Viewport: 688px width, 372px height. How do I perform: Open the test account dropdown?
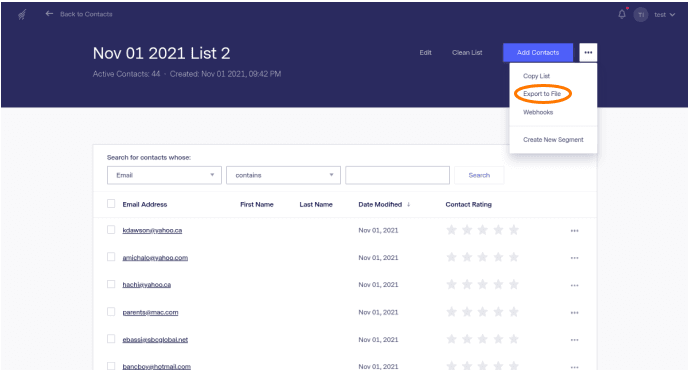pos(664,14)
